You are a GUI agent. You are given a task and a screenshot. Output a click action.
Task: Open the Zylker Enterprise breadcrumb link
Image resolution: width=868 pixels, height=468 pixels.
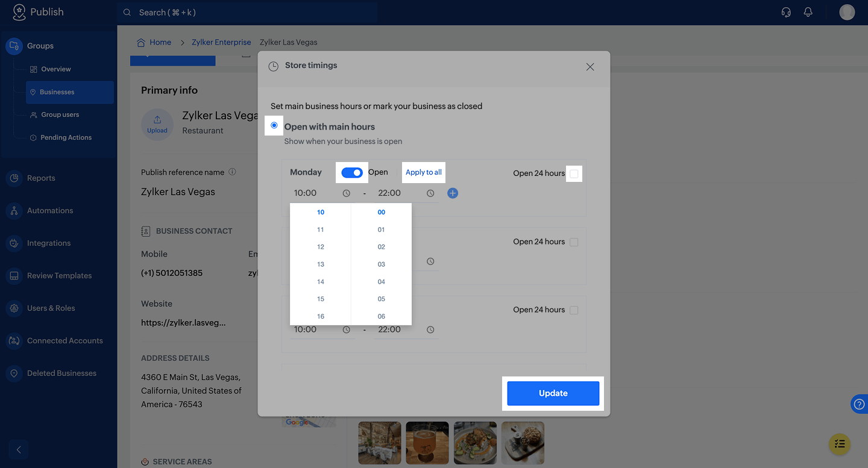click(221, 42)
